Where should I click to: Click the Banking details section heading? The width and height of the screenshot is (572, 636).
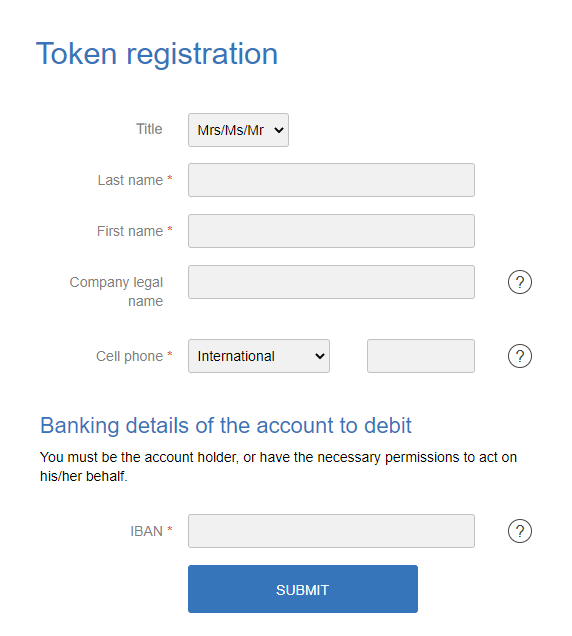pyautogui.click(x=226, y=425)
